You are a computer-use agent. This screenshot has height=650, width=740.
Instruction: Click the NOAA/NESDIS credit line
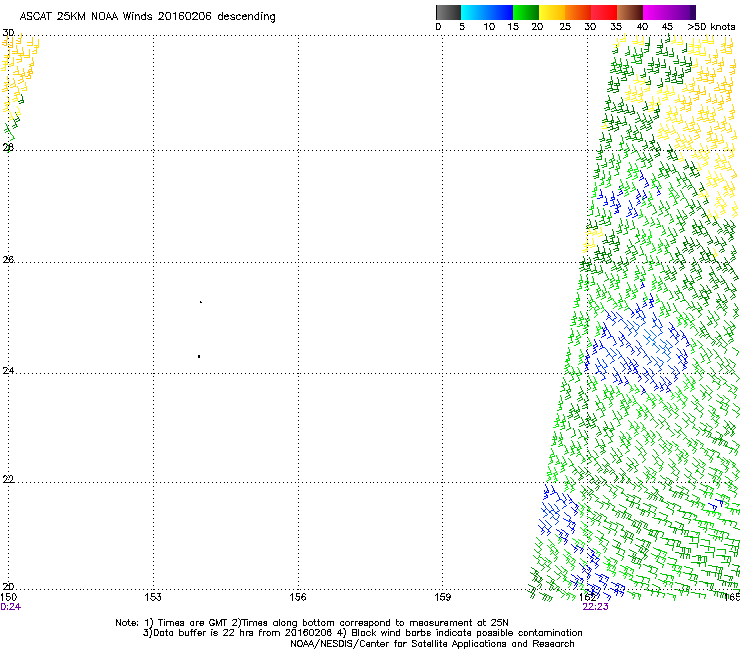(x=432, y=644)
